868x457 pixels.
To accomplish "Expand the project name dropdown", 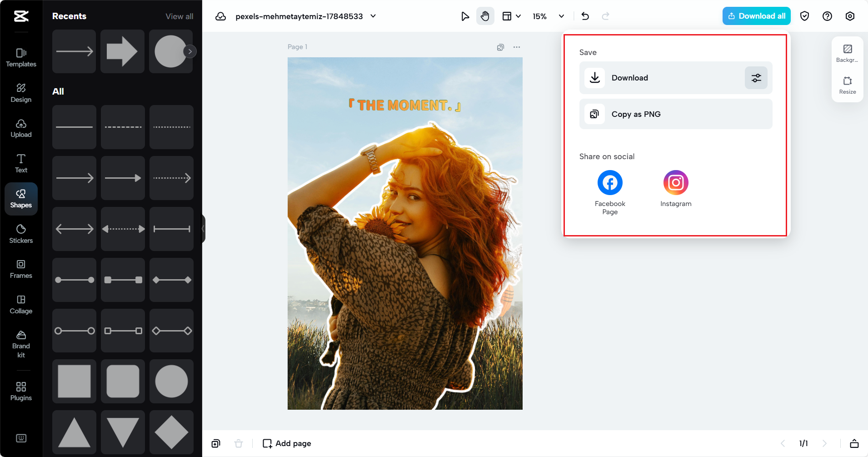I will coord(373,16).
